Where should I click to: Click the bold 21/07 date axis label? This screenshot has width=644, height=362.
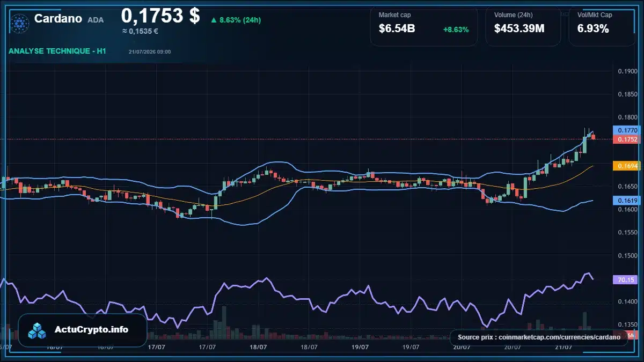point(563,347)
